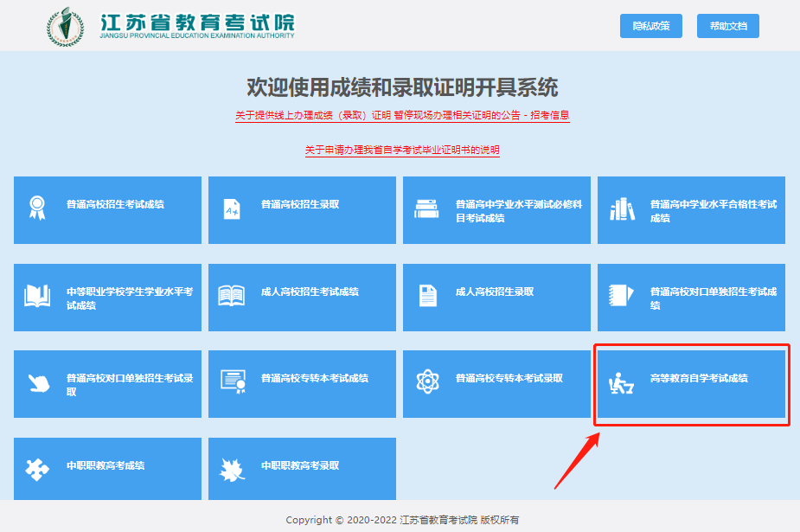Click the puzzle piece icon for 中职职教高考成绩
Image resolution: width=800 pixels, height=532 pixels.
tap(37, 468)
